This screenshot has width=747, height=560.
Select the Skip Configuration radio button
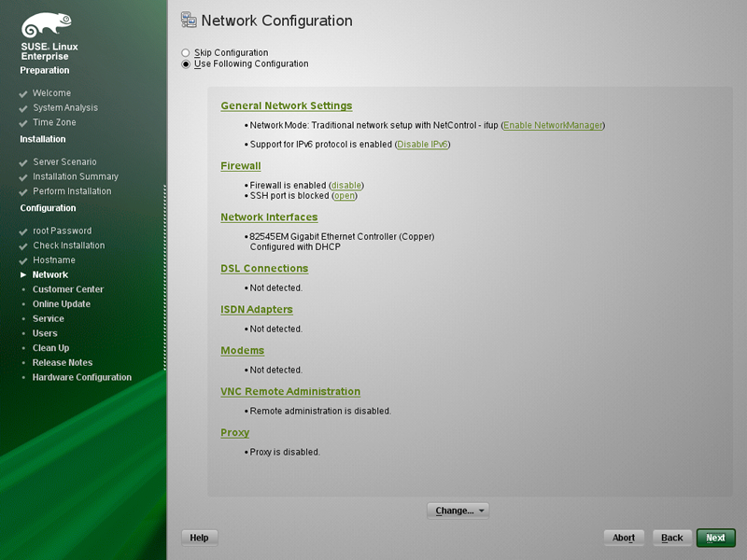pyautogui.click(x=185, y=53)
